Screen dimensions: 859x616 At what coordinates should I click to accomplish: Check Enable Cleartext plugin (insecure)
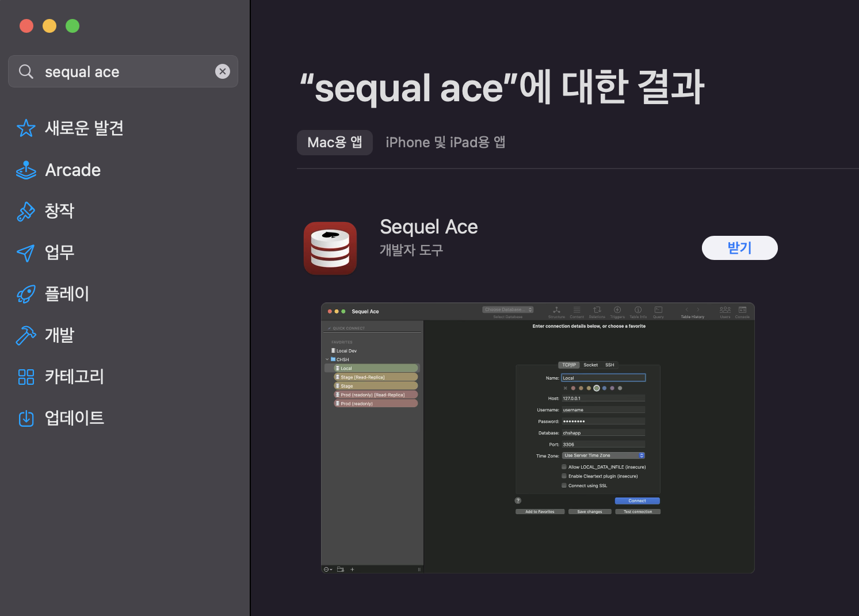564,476
